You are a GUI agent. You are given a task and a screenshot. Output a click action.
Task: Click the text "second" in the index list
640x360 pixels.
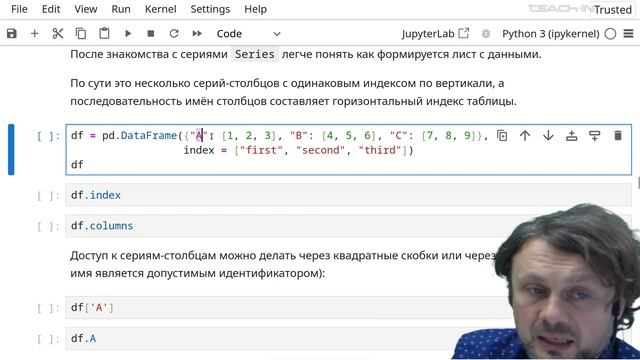click(321, 150)
